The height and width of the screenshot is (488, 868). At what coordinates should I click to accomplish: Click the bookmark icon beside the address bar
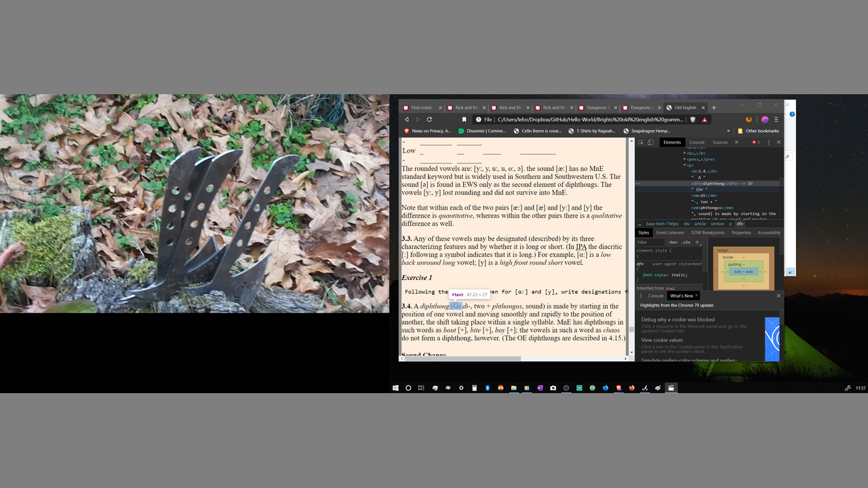click(464, 119)
